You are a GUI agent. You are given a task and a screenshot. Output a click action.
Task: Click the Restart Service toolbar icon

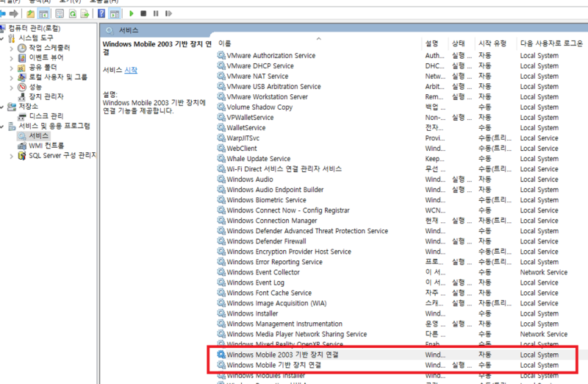tap(168, 13)
